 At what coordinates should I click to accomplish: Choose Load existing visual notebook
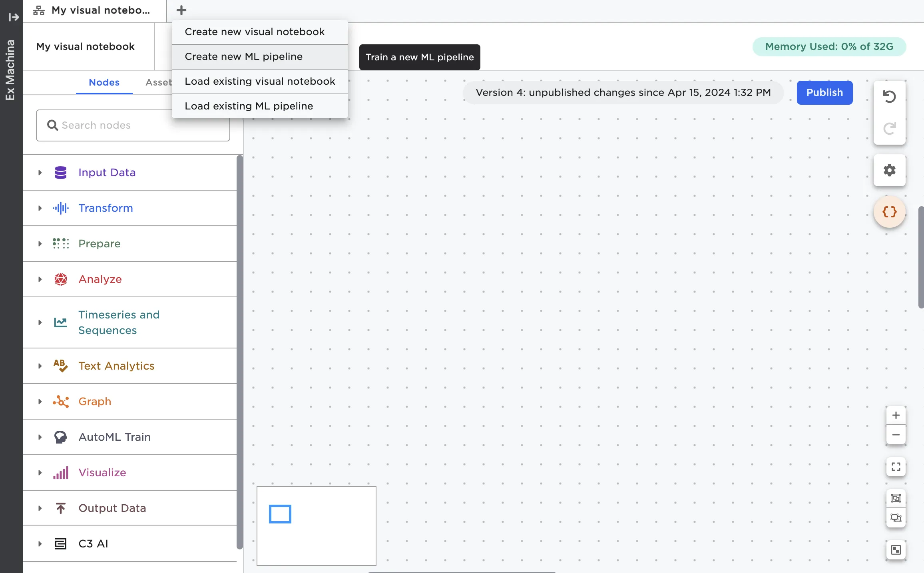coord(260,82)
